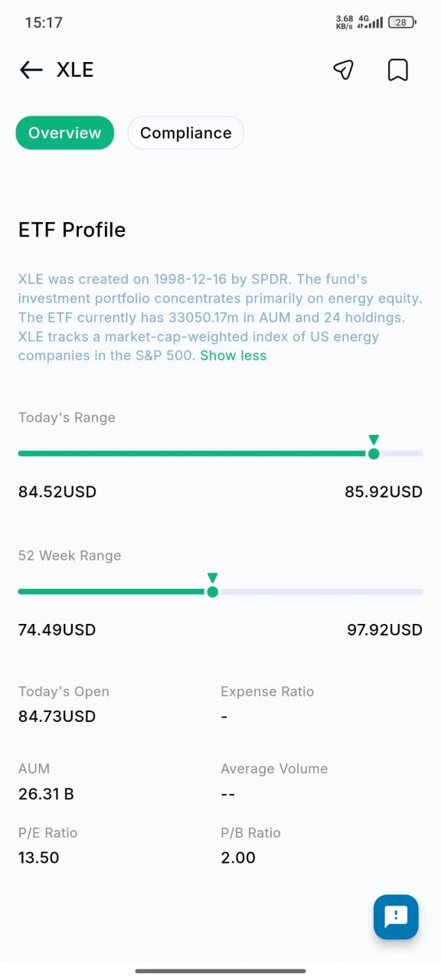The image size is (441, 980).
Task: Click the 52 Week Range slider knob
Action: click(x=213, y=592)
